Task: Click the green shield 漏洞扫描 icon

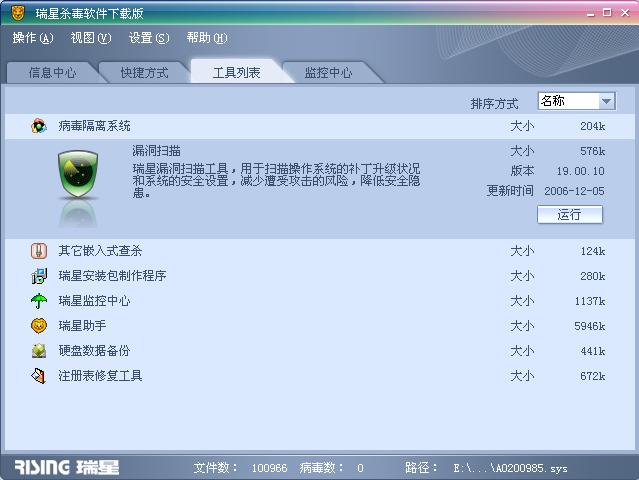Action: click(78, 174)
